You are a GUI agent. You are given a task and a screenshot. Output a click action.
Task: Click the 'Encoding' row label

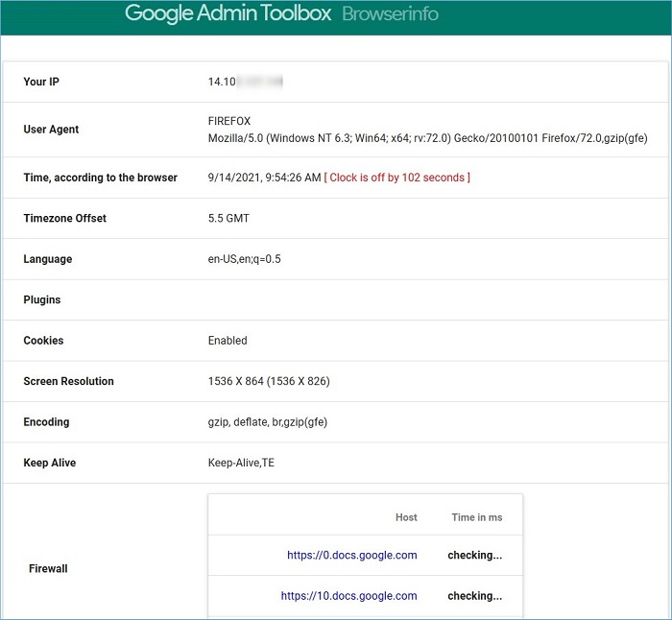pos(46,422)
